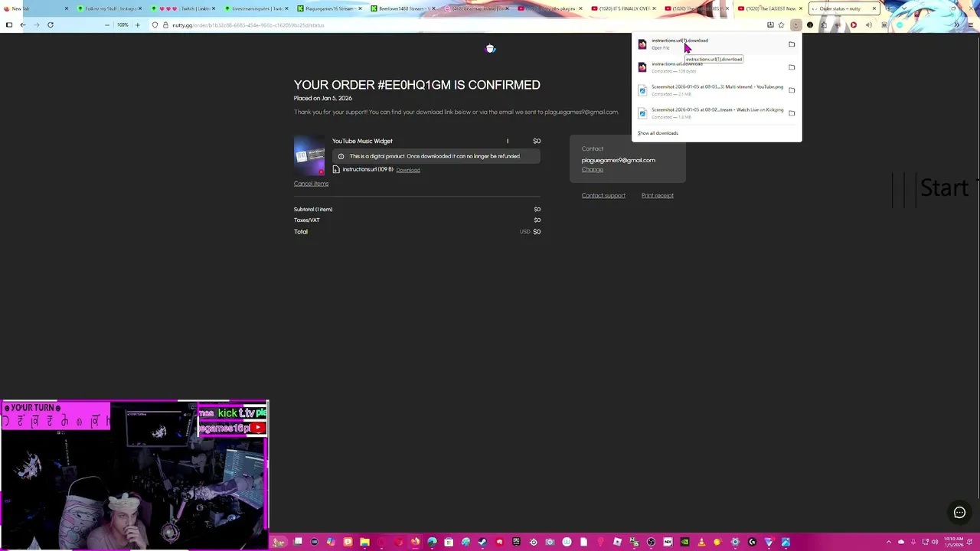Screen dimensions: 980x551
Task: Show hidden system tray icons
Action: click(889, 543)
